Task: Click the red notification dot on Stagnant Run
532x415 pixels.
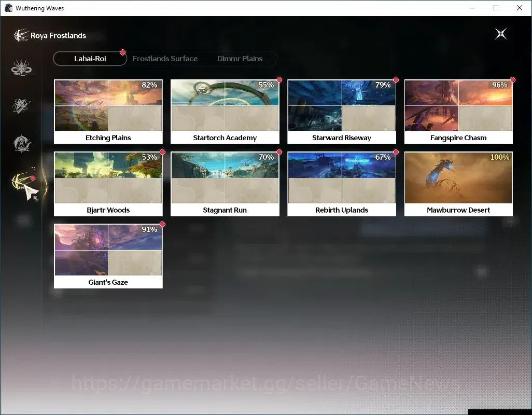Action: (279, 152)
